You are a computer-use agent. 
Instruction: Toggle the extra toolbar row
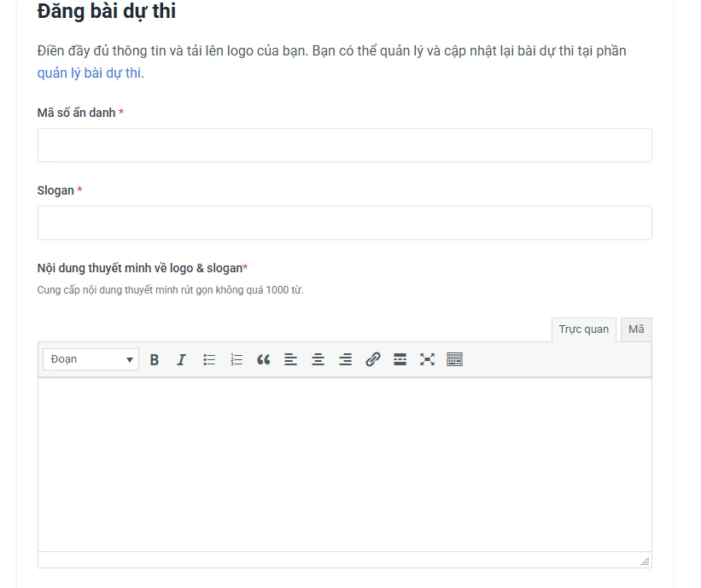tap(455, 360)
